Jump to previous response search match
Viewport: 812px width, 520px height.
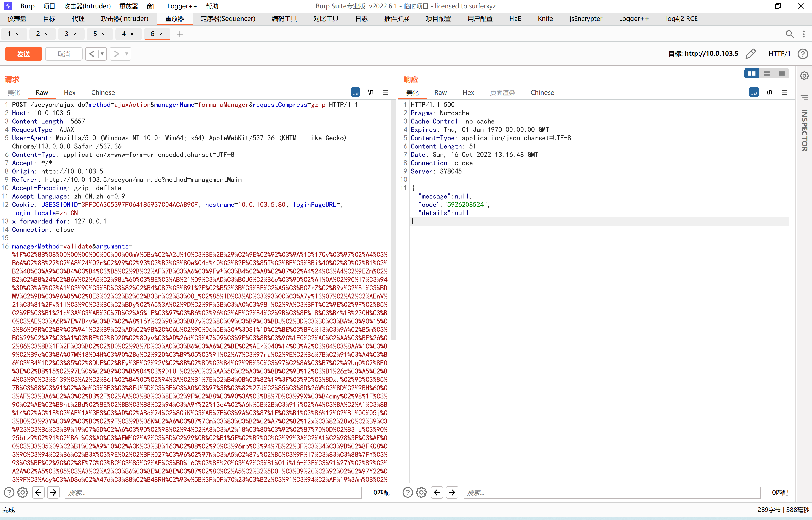[x=437, y=492]
